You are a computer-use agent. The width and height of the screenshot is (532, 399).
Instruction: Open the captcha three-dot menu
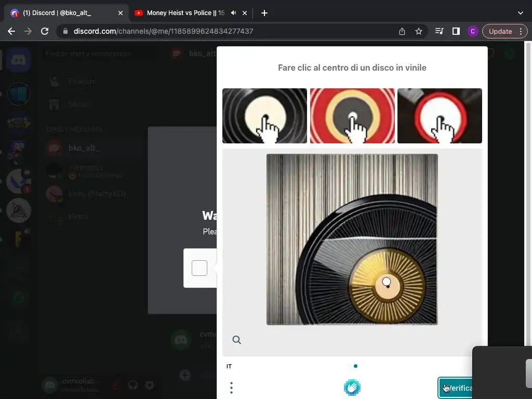[x=231, y=388]
